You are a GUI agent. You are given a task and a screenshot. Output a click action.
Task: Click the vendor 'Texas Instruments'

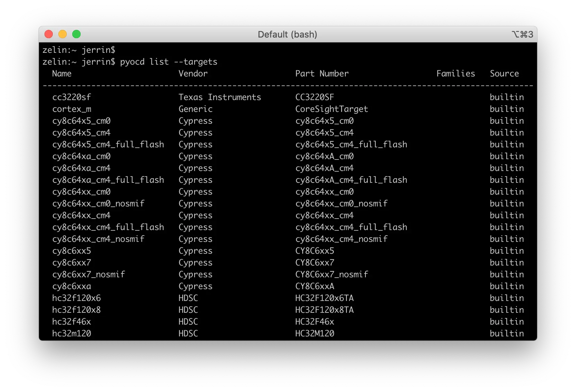pyautogui.click(x=220, y=97)
